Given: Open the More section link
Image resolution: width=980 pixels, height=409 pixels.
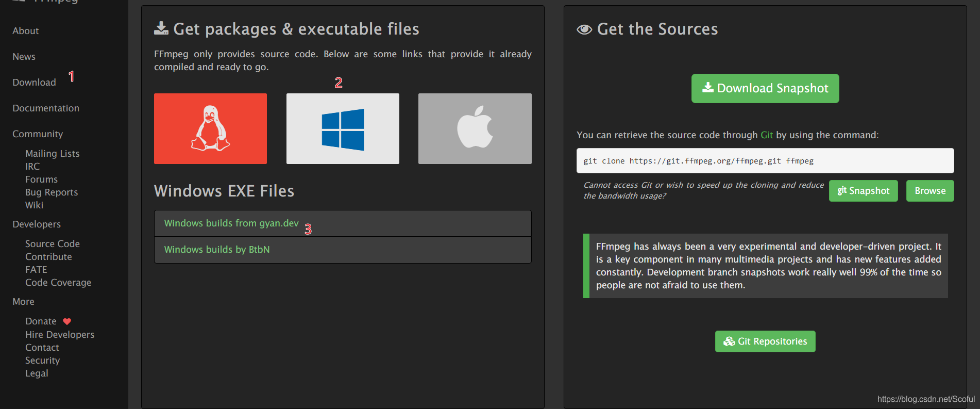Looking at the screenshot, I should (24, 302).
